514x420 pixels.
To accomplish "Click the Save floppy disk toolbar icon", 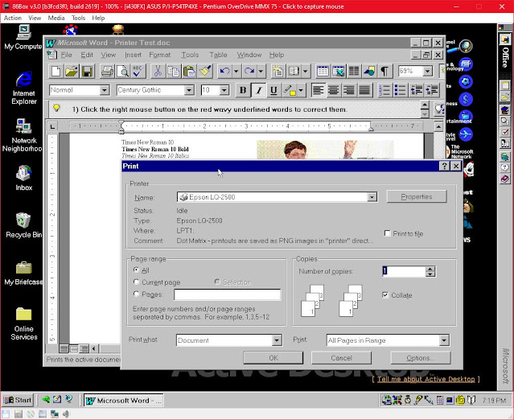I will pos(87,71).
